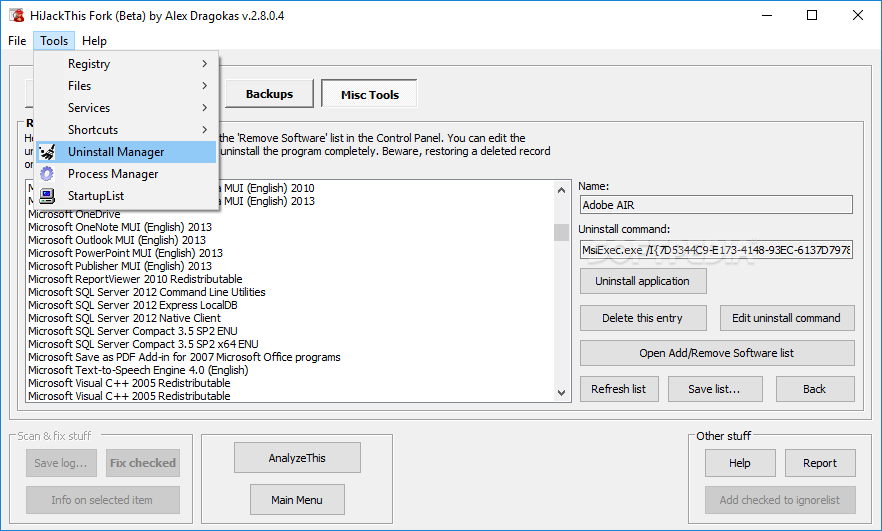Viewport: 882px width, 531px height.
Task: Click into the Uninstall command field
Action: pyautogui.click(x=716, y=250)
